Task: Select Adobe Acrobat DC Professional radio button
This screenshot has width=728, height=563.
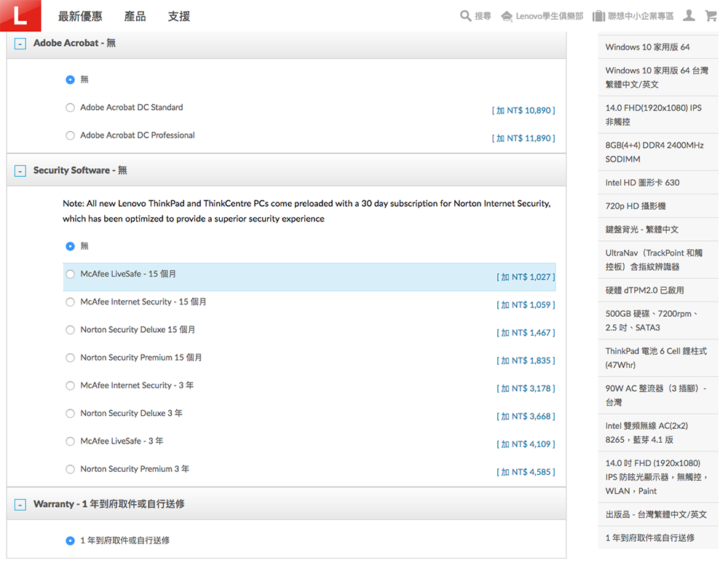Action: pyautogui.click(x=71, y=135)
